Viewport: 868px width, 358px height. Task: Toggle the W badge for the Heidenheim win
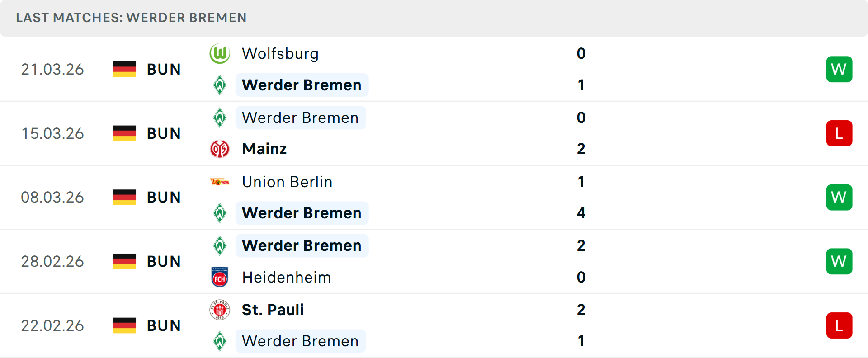tap(839, 261)
